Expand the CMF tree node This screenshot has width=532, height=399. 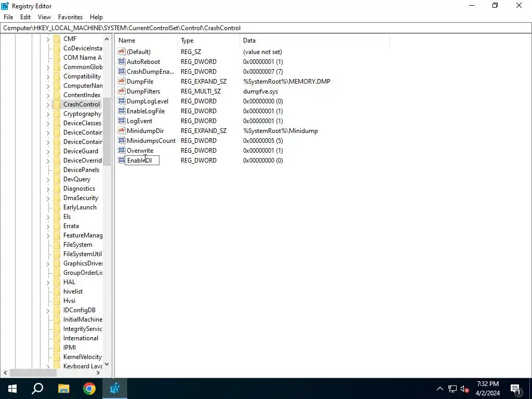[48, 39]
